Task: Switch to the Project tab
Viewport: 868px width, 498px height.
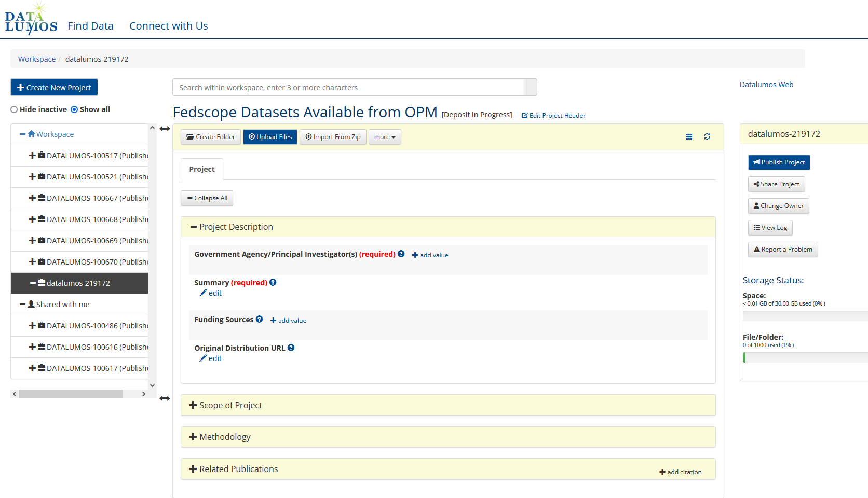Action: 201,169
